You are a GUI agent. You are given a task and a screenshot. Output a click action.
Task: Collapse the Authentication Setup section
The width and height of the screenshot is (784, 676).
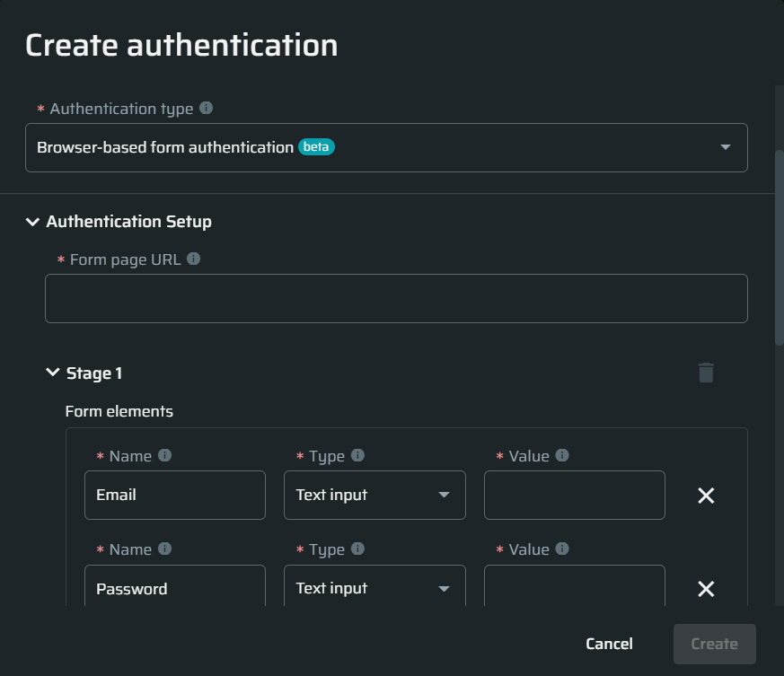[33, 222]
